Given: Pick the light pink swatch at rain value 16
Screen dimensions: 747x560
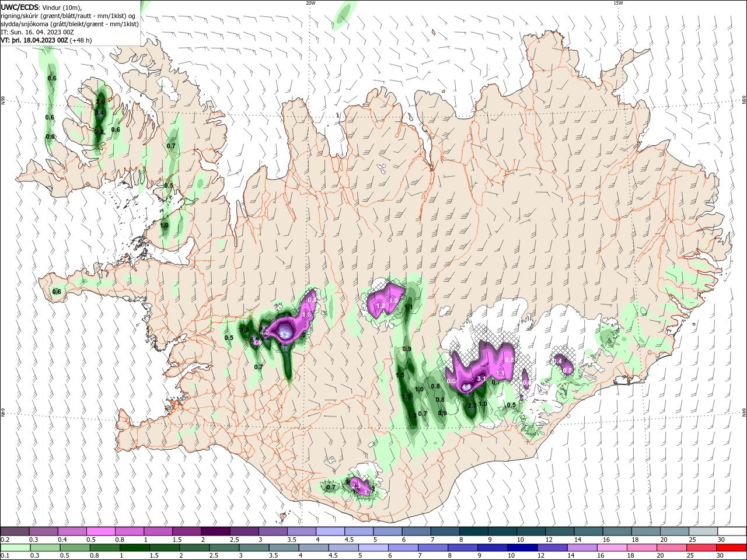Looking at the screenshot, I should (x=612, y=548).
